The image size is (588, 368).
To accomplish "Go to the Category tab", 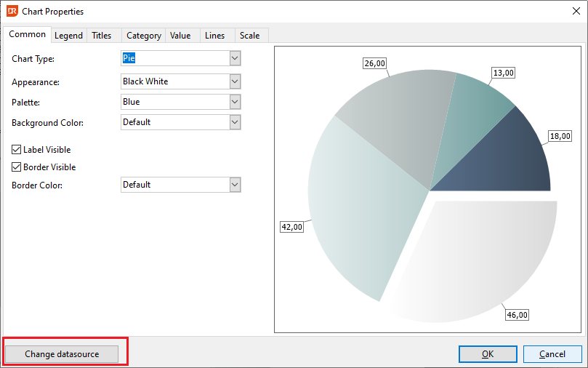I will (144, 36).
